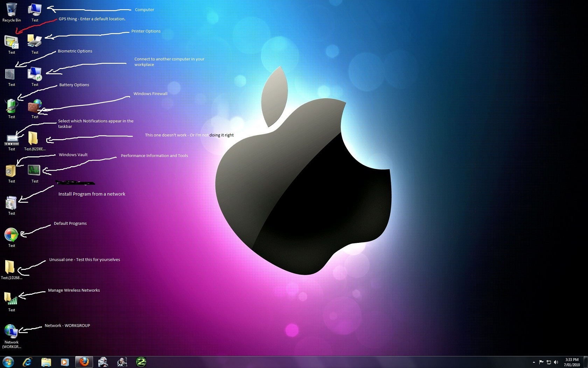Image resolution: width=588 pixels, height=368 pixels.
Task: Open the volume speaker tray icon
Action: pos(556,362)
